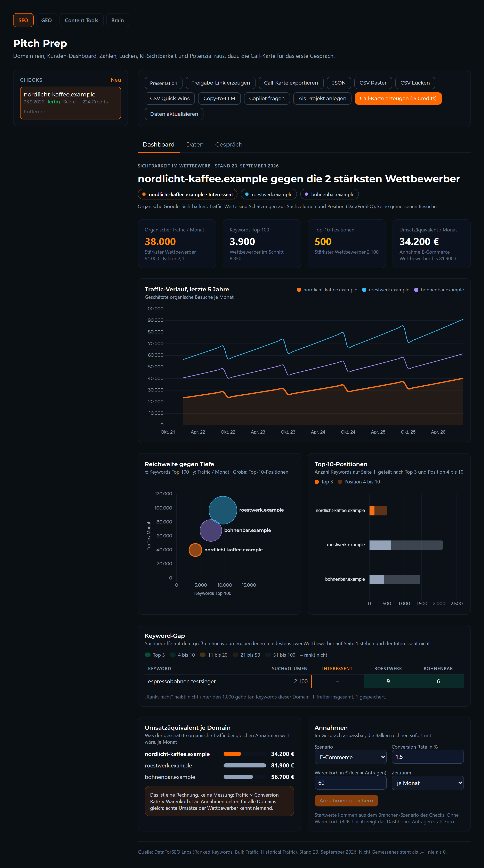The height and width of the screenshot is (868, 484).
Task: Click Entfernen on the check card
Action: click(35, 112)
